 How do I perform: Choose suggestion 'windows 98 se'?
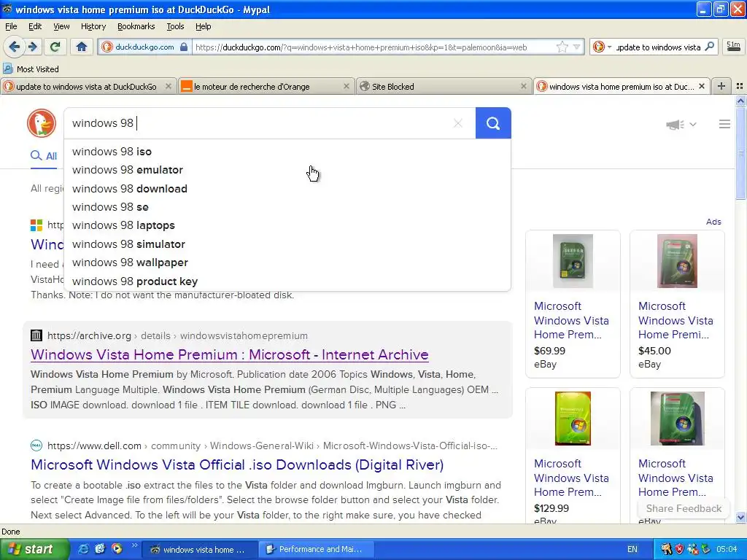click(287, 207)
